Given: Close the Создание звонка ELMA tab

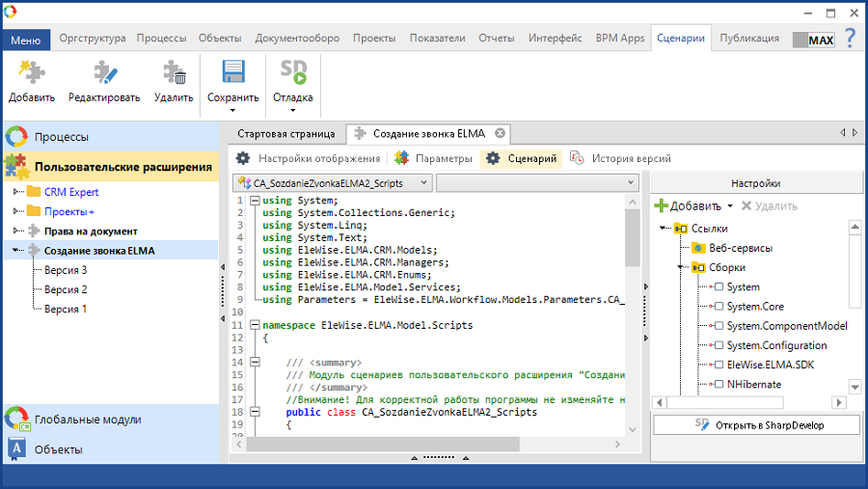Looking at the screenshot, I should click(x=500, y=133).
